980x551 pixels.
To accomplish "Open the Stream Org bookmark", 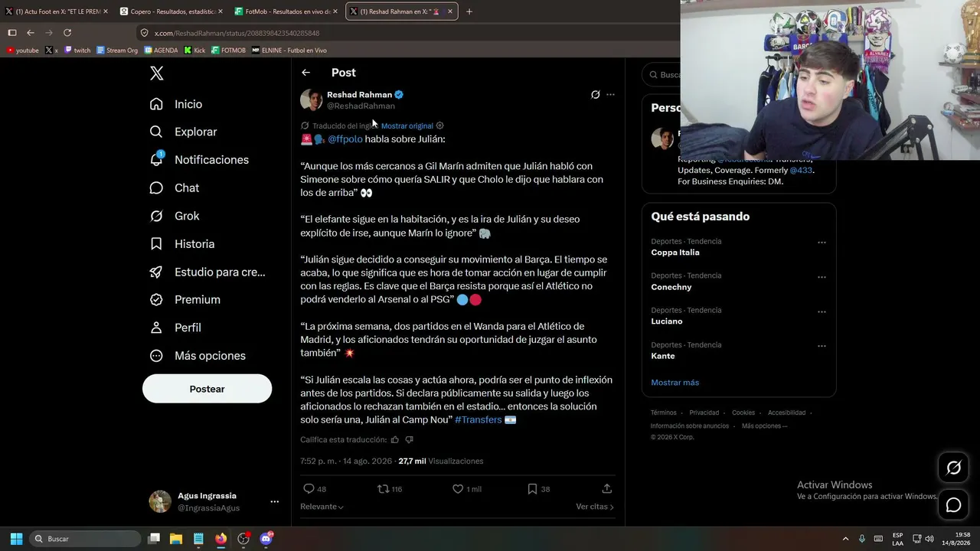I will click(117, 51).
